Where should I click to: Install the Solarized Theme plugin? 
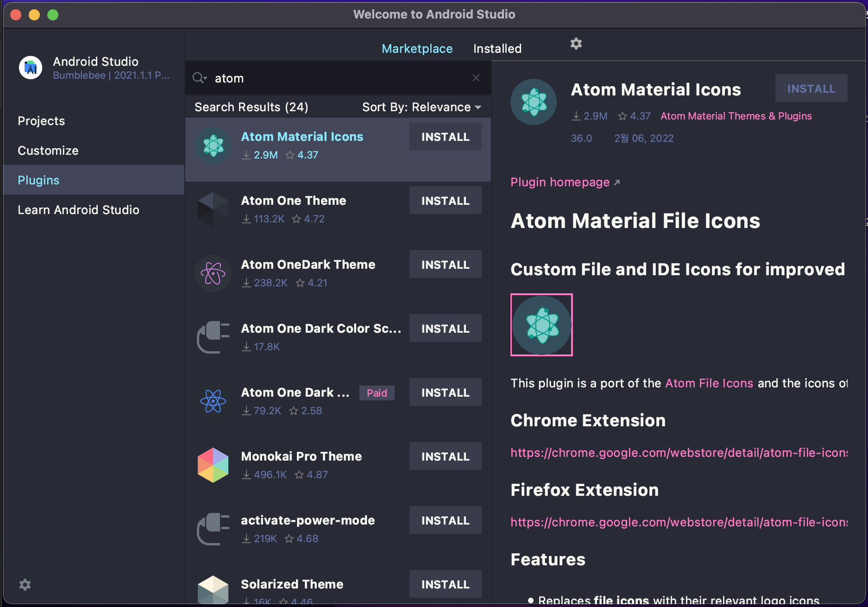(446, 584)
